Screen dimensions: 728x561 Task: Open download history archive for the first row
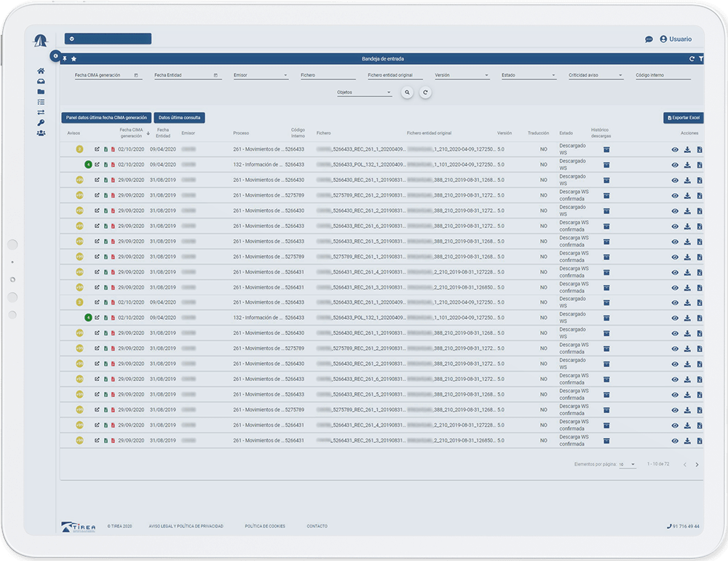[x=606, y=149]
